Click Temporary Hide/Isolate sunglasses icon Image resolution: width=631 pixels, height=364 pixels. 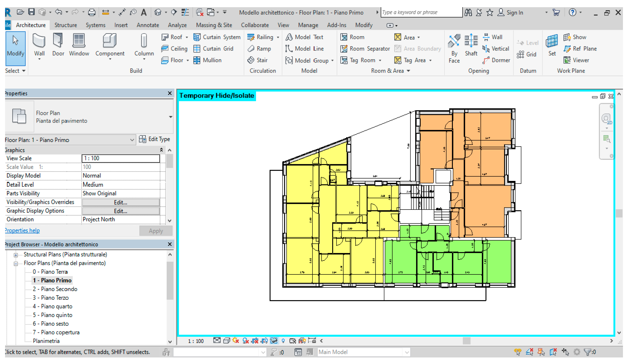pyautogui.click(x=274, y=341)
